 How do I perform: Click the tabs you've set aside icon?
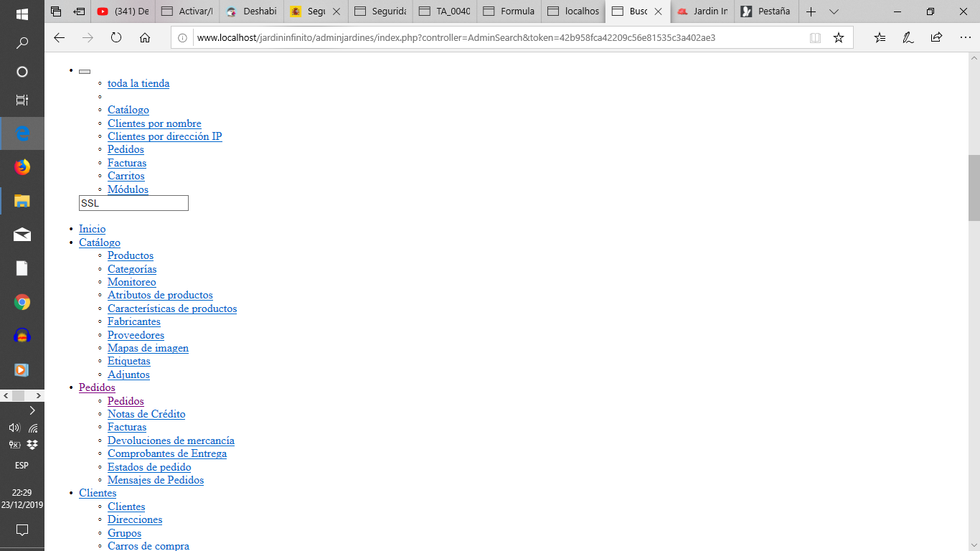coord(56,11)
